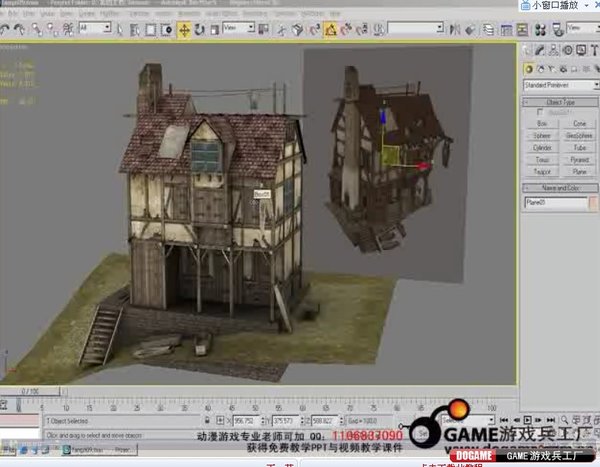The width and height of the screenshot is (600, 467).
Task: Select the Lights category icon
Action: click(552, 67)
